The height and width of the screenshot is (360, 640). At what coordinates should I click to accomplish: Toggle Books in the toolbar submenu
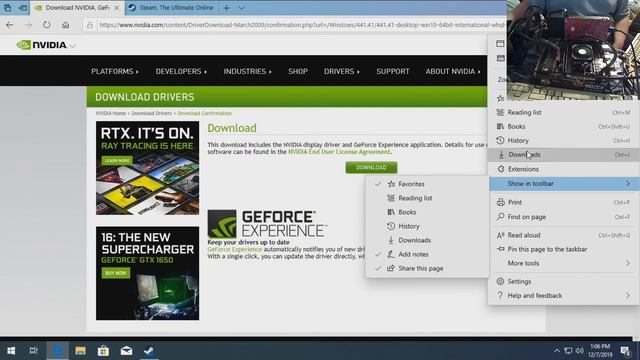click(427, 212)
